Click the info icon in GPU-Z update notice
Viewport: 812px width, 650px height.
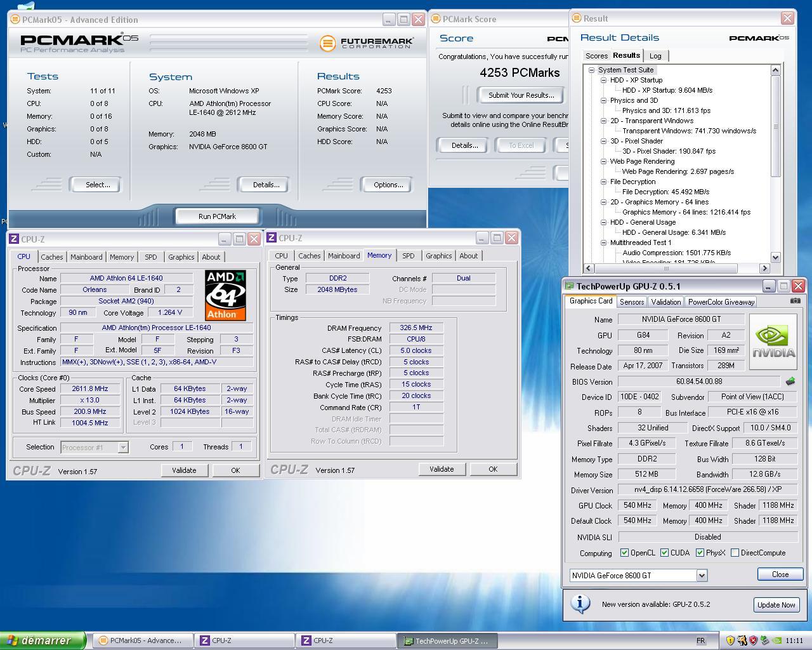tap(580, 604)
